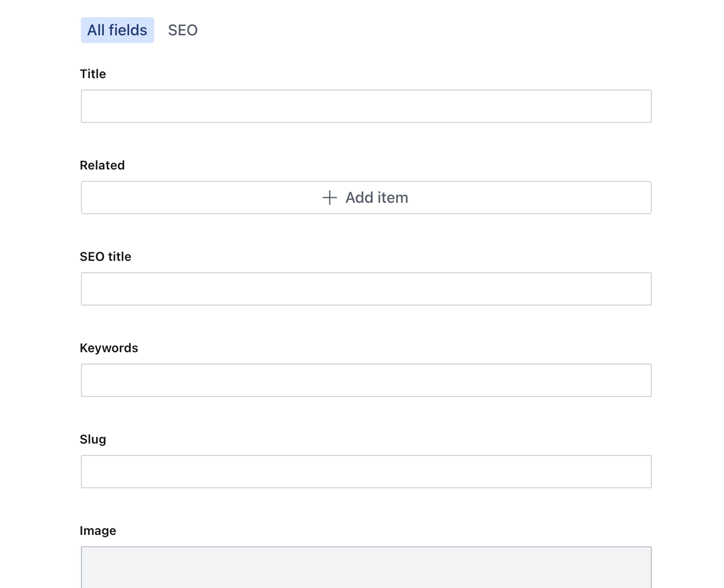The width and height of the screenshot is (724, 588).
Task: Select the All fields tab
Action: point(117,30)
